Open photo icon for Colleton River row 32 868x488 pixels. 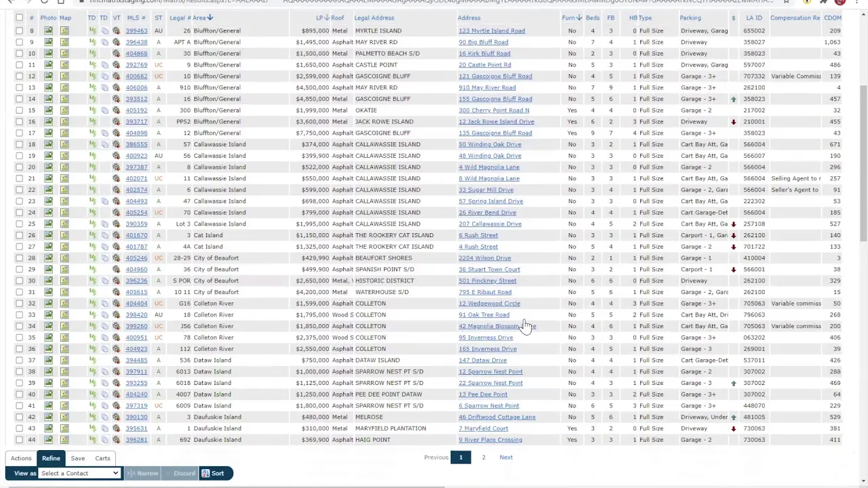(x=48, y=303)
